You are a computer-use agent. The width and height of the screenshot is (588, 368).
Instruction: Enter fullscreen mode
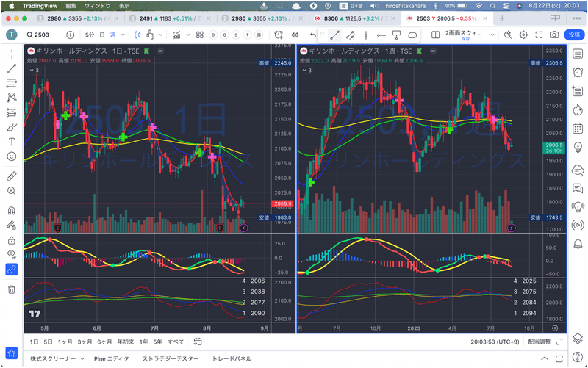tap(539, 35)
